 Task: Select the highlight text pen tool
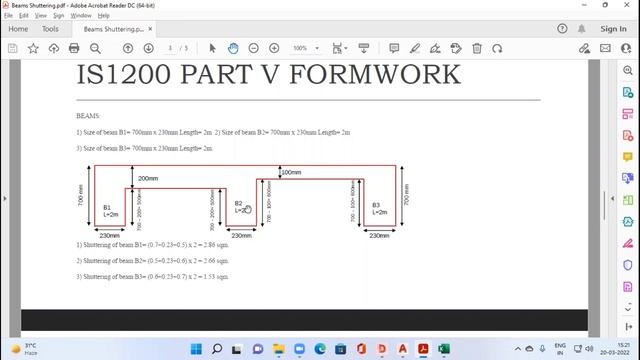[415, 48]
